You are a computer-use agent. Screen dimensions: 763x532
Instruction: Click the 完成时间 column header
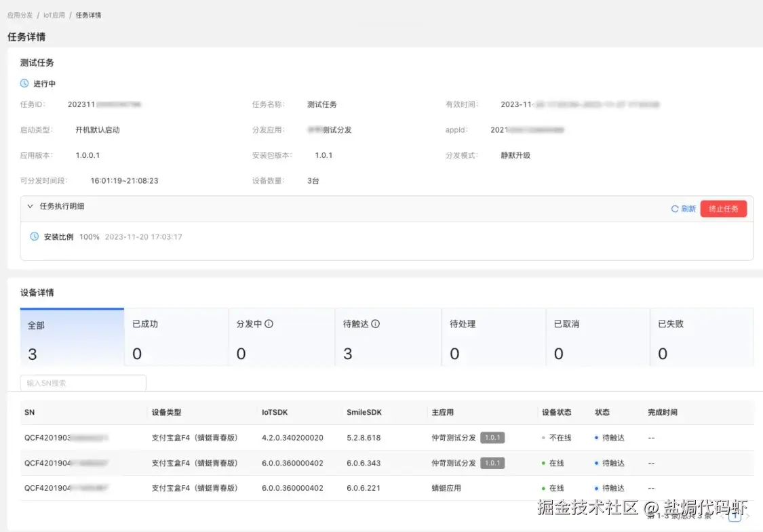(x=663, y=412)
